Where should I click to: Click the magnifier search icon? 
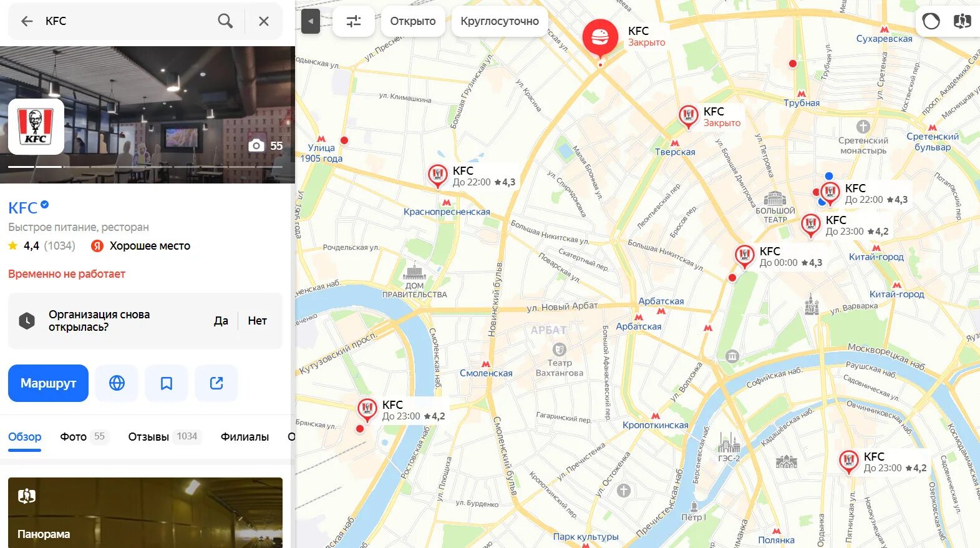(225, 21)
